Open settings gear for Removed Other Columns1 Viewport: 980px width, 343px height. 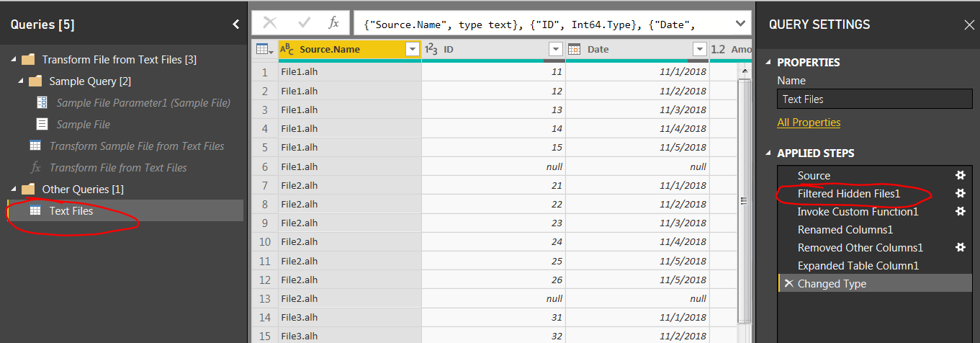[960, 247]
